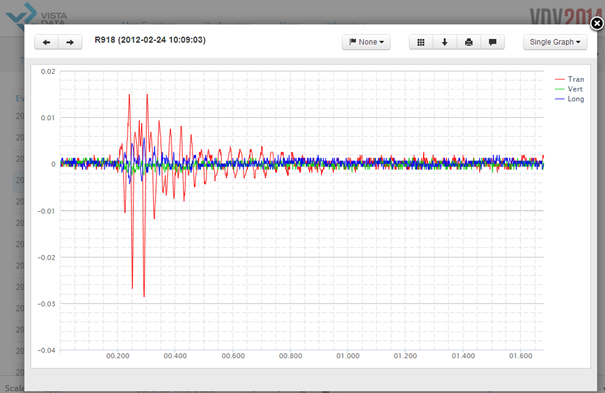Click the blue Long legend color line
This screenshot has width=605, height=393.
coord(559,99)
